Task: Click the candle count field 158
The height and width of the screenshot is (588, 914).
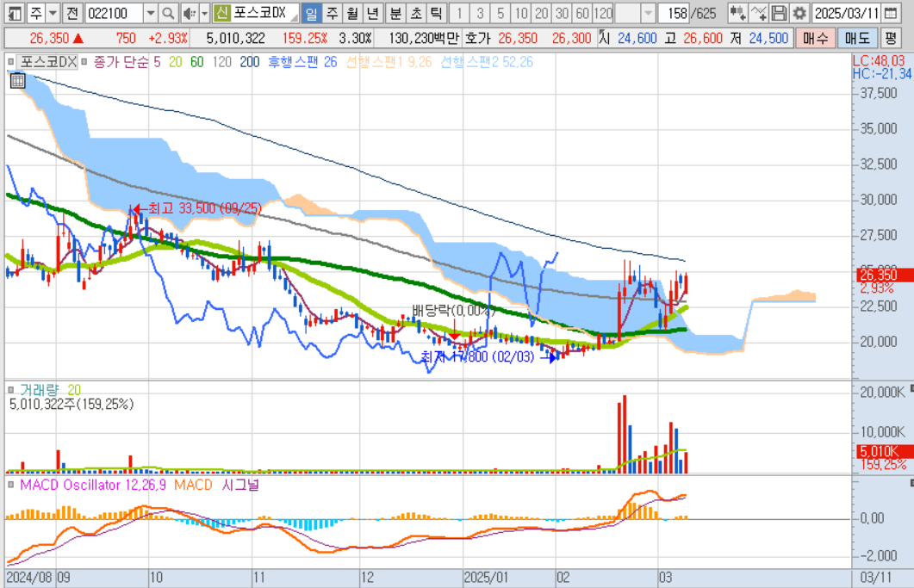Action: click(675, 12)
